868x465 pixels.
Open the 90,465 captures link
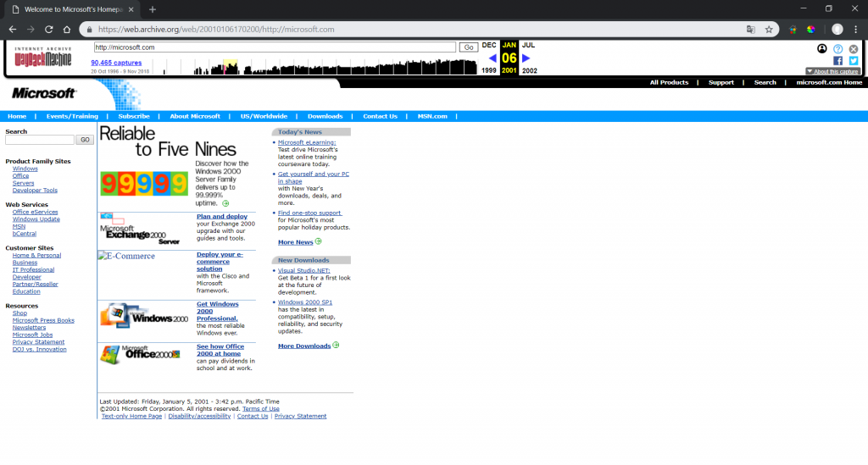pos(116,63)
